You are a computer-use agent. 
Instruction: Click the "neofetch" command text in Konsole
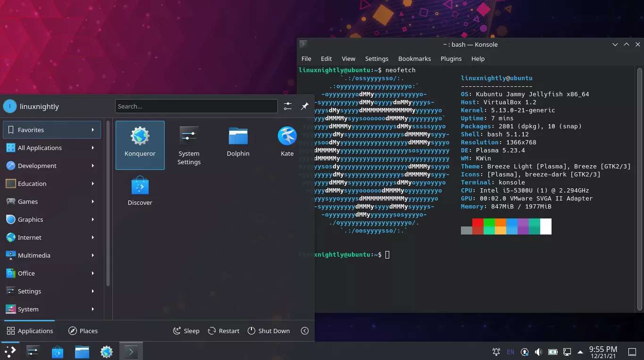(400, 70)
